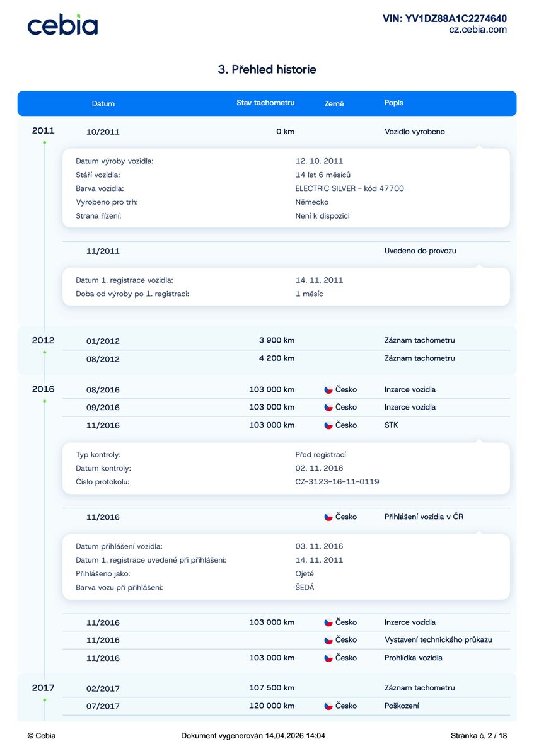Click the flag beside Vystavení technického průkazu

pyautogui.click(x=328, y=640)
